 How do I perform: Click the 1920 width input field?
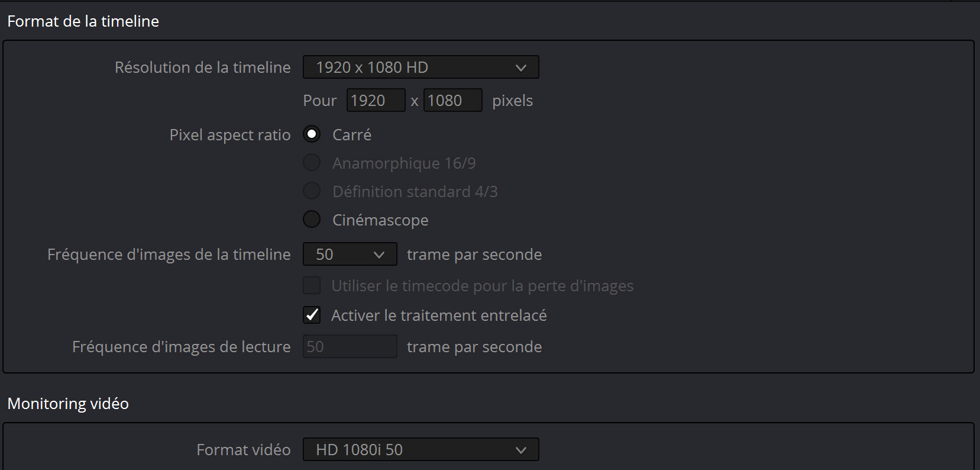pos(376,101)
